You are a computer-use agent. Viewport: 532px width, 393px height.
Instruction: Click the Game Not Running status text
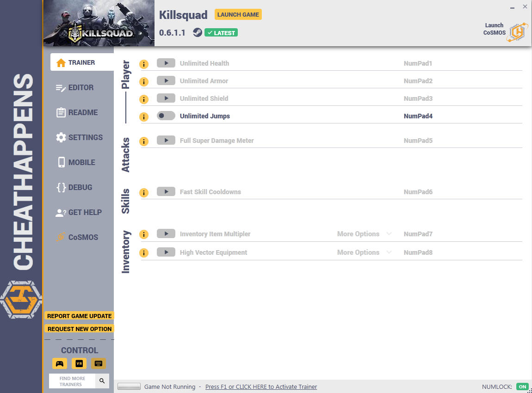click(x=170, y=387)
